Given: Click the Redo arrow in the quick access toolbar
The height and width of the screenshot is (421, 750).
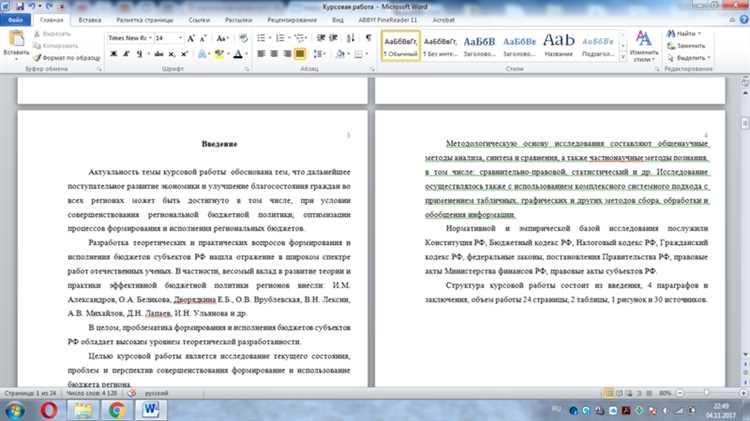Looking at the screenshot, I should (49, 7).
